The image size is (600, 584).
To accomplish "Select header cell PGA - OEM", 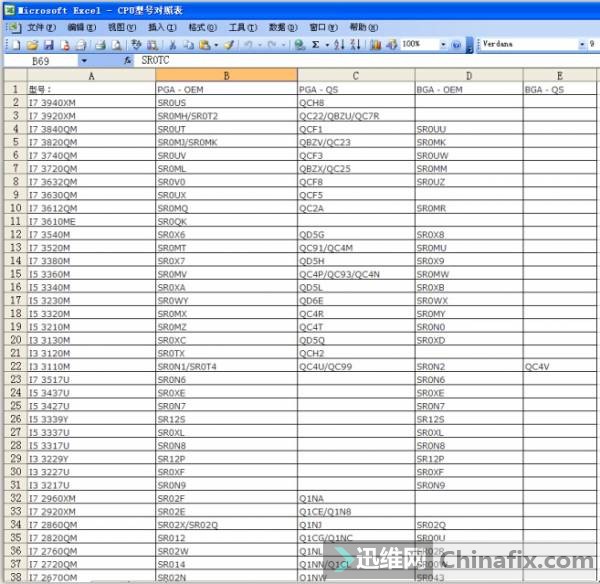I will [x=227, y=89].
